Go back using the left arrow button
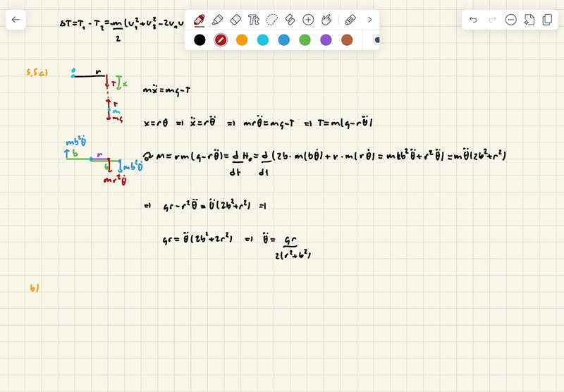564x392 pixels. (16, 20)
